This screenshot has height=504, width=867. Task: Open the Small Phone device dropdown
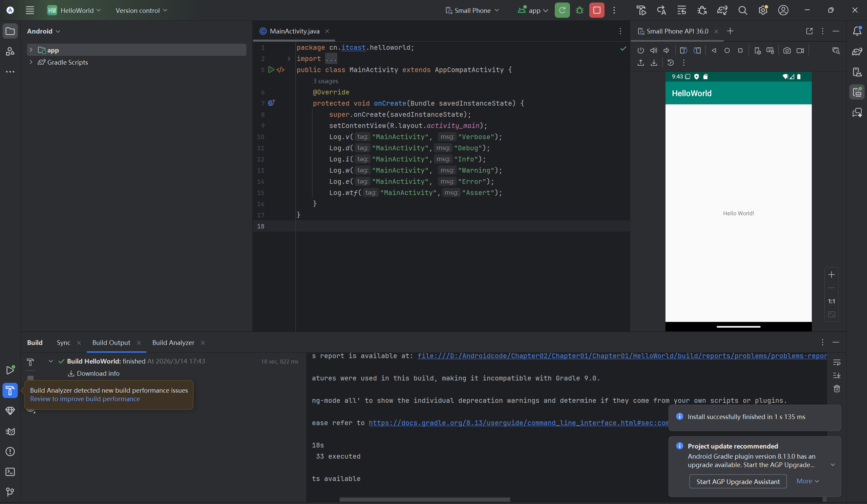472,10
